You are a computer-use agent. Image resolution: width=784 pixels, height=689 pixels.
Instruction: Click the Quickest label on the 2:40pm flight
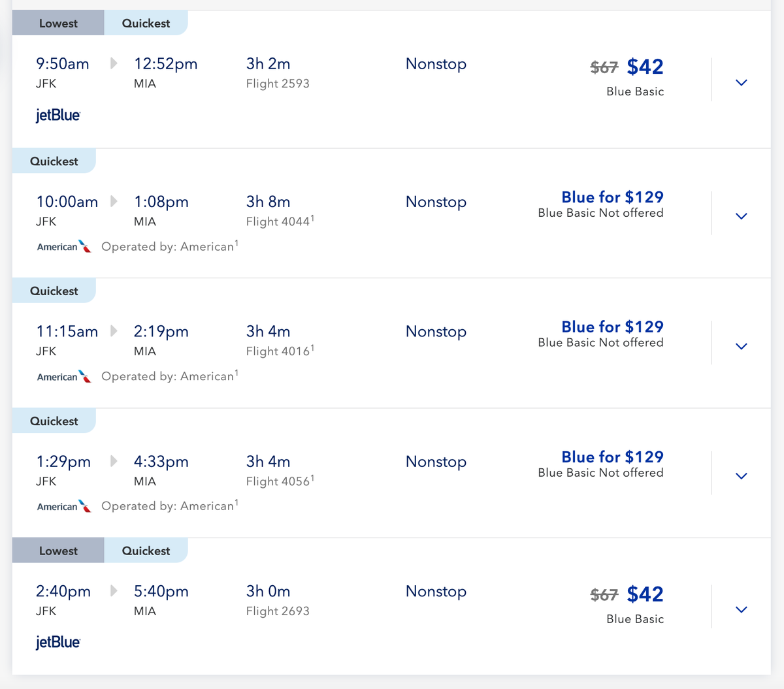pos(146,550)
